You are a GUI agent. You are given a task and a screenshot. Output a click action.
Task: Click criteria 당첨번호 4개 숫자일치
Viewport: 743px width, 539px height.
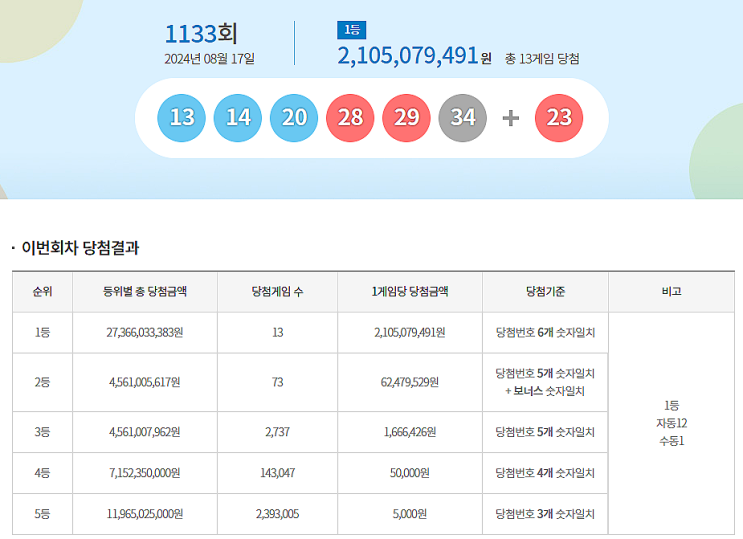[545, 473]
